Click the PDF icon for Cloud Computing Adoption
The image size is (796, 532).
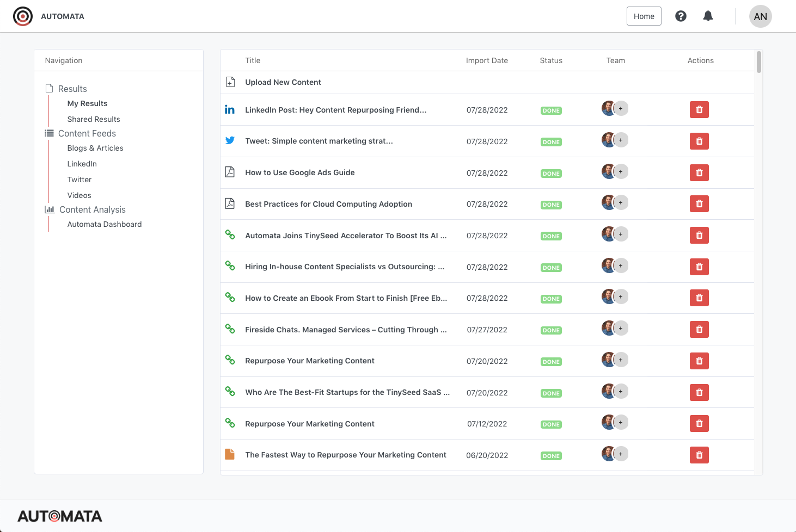[230, 203]
